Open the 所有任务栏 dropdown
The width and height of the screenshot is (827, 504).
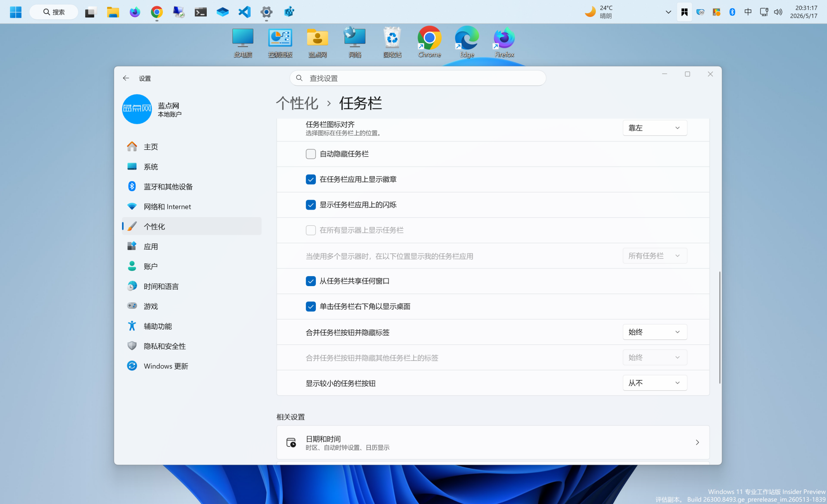(x=655, y=256)
